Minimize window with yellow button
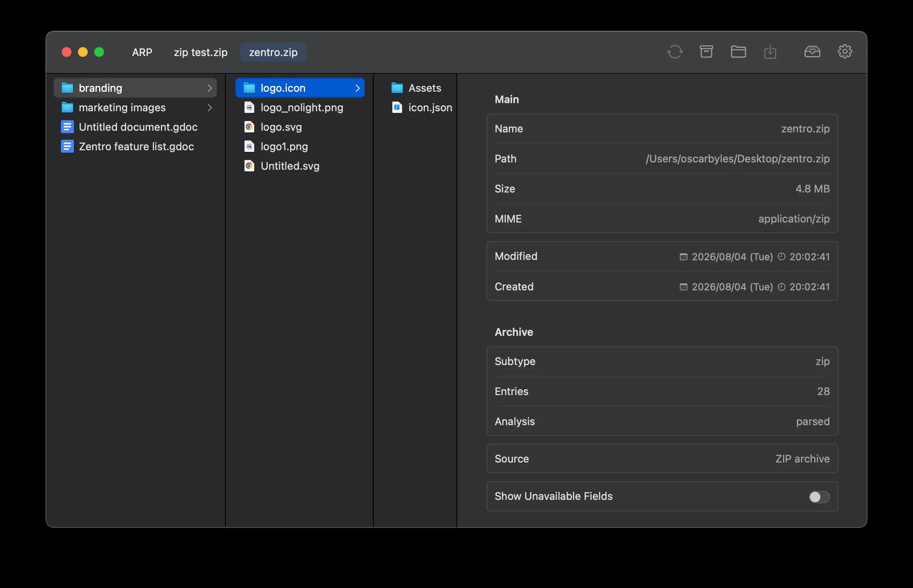 click(83, 52)
